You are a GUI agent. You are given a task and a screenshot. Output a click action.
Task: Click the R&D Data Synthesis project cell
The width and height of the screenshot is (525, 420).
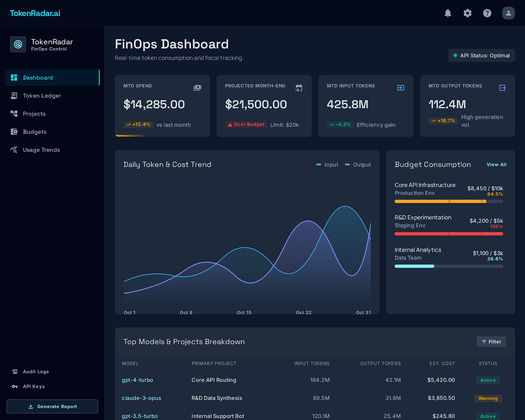pos(217,398)
